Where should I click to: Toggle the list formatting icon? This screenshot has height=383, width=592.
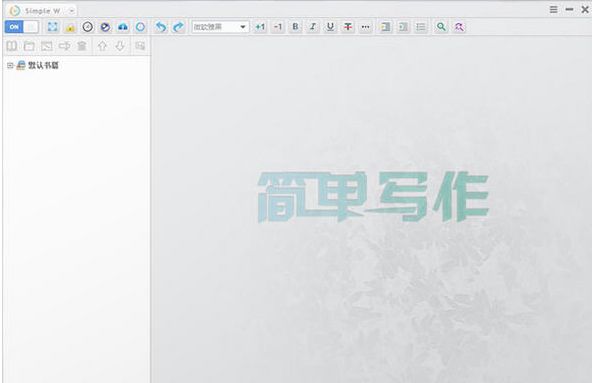coord(421,27)
